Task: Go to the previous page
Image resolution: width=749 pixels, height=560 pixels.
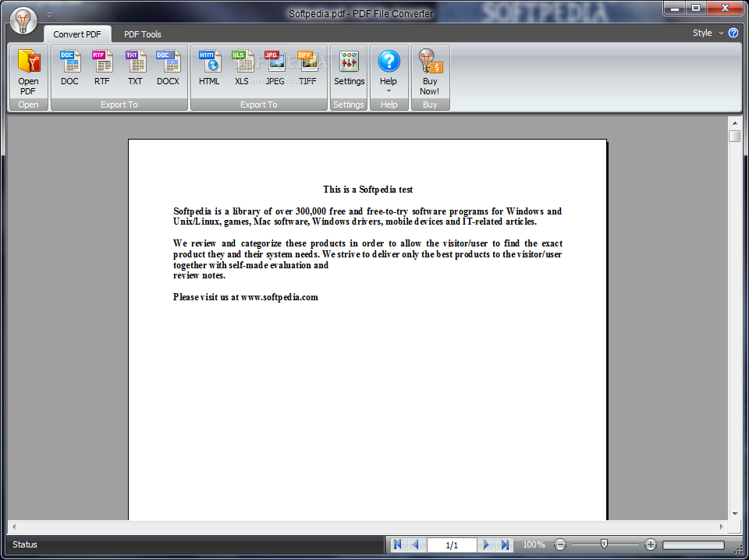Action: (x=415, y=544)
